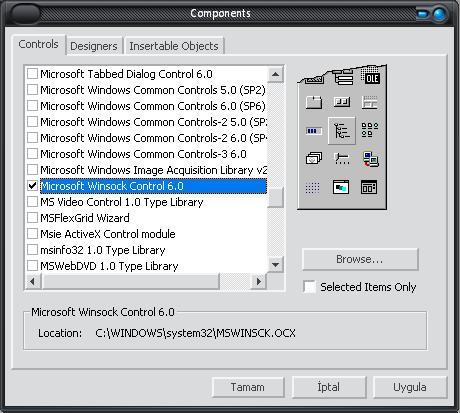The image size is (460, 413).
Task: Select row text 'Msie ActiveX Control module'
Action: [x=108, y=234]
